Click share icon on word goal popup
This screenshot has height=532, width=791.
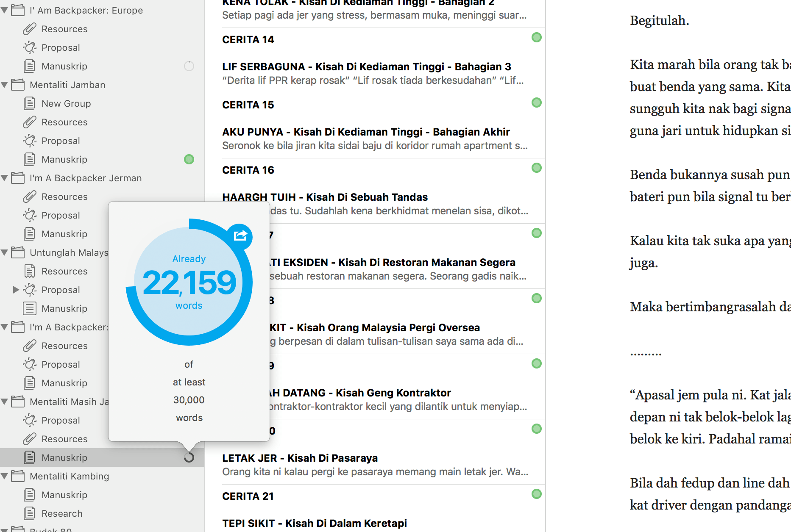click(x=240, y=235)
